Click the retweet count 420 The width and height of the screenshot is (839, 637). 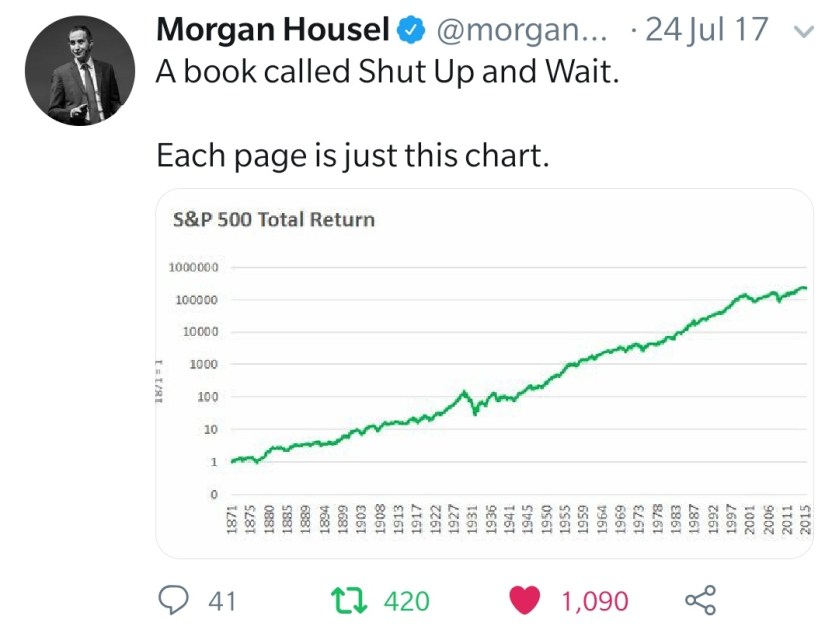coord(406,600)
